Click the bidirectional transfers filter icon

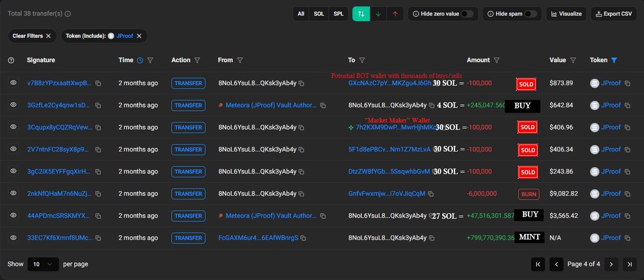point(361,14)
